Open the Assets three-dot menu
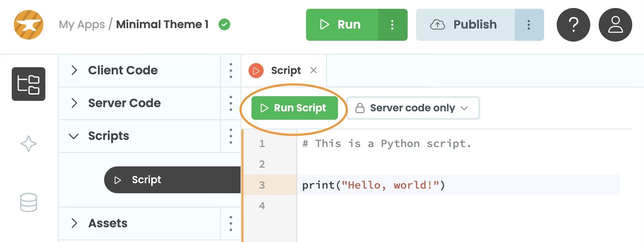Image resolution: width=644 pixels, height=242 pixels. (231, 224)
